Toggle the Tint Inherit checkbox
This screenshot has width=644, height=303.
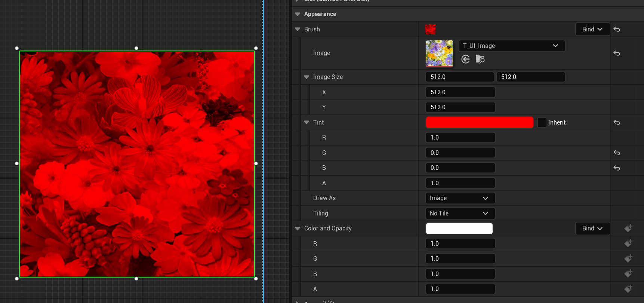[542, 122]
